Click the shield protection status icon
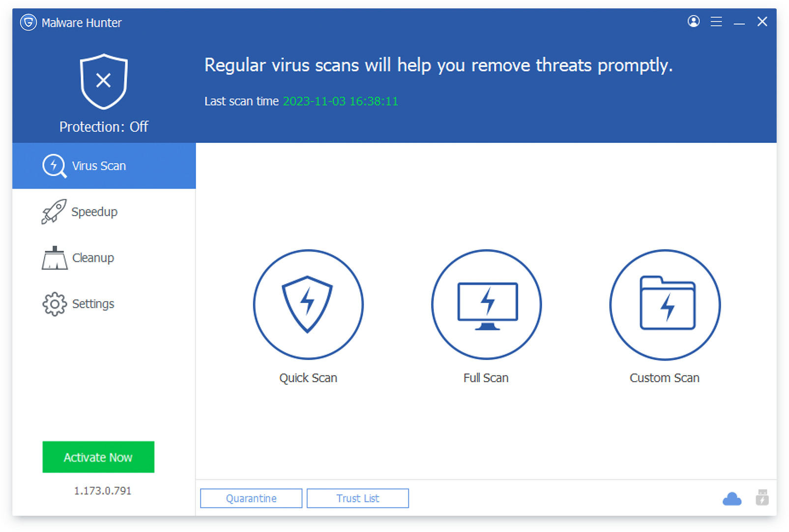 point(104,81)
